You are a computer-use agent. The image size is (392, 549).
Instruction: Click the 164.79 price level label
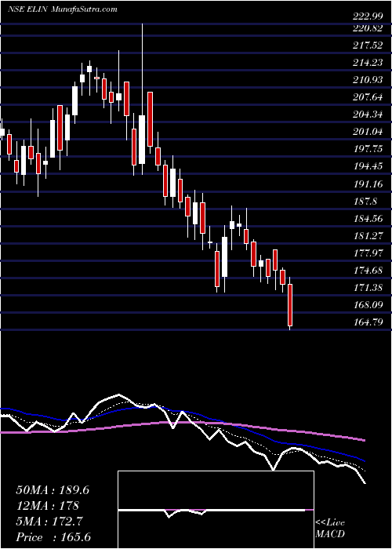368,322
